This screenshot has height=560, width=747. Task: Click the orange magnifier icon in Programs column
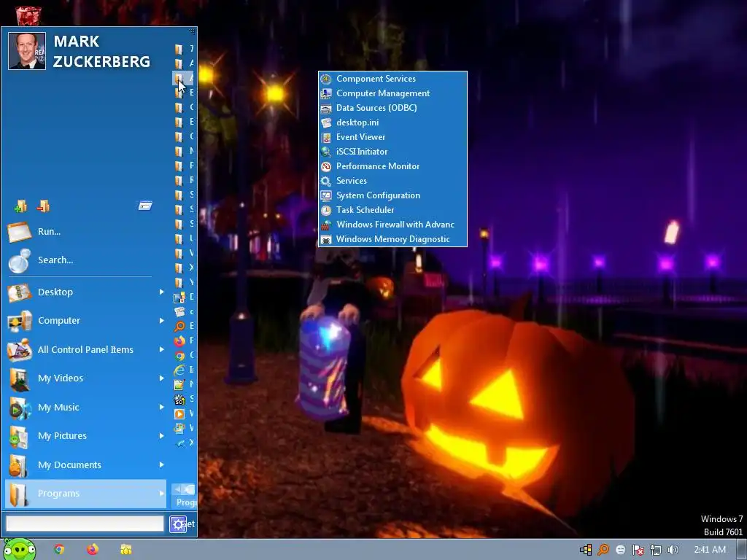coord(179,326)
